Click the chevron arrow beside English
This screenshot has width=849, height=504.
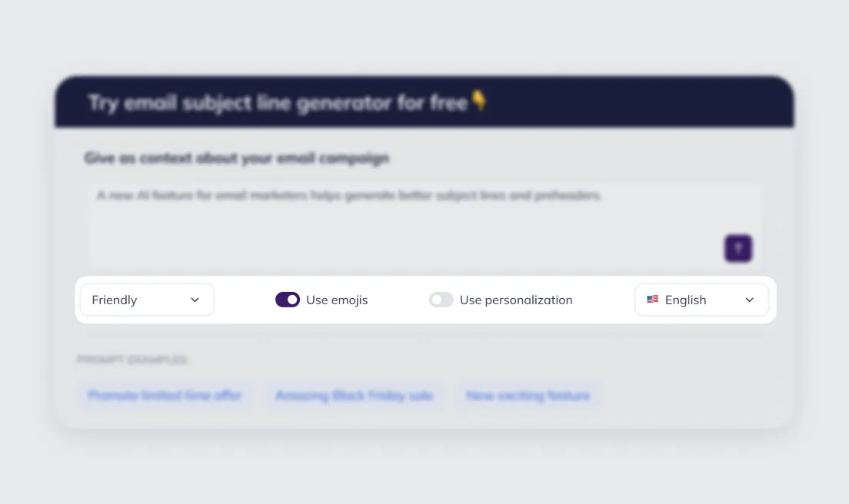[749, 300]
